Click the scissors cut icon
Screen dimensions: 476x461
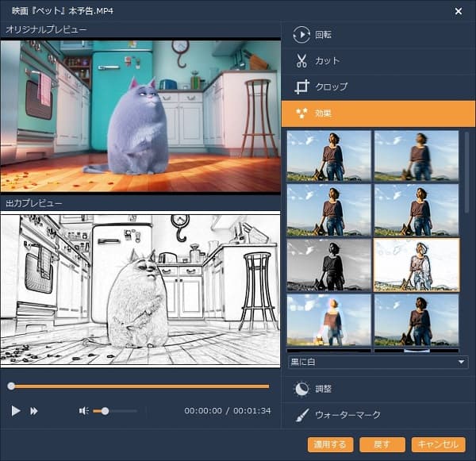301,61
